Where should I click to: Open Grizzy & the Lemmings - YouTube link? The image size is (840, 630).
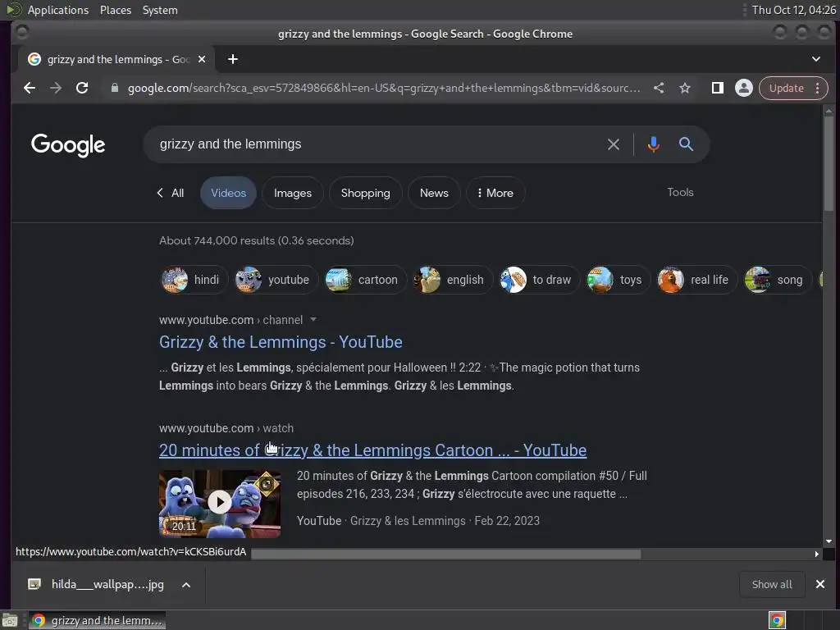pyautogui.click(x=281, y=342)
